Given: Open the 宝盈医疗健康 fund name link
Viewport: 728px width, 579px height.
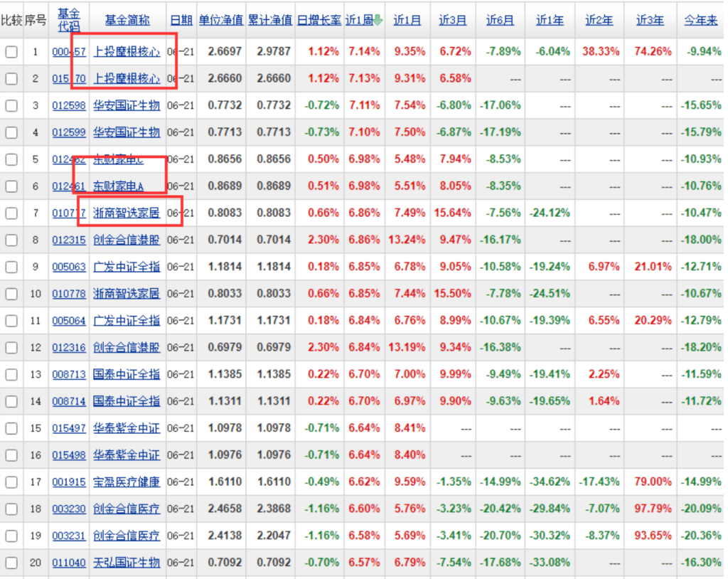Looking at the screenshot, I should [x=127, y=482].
